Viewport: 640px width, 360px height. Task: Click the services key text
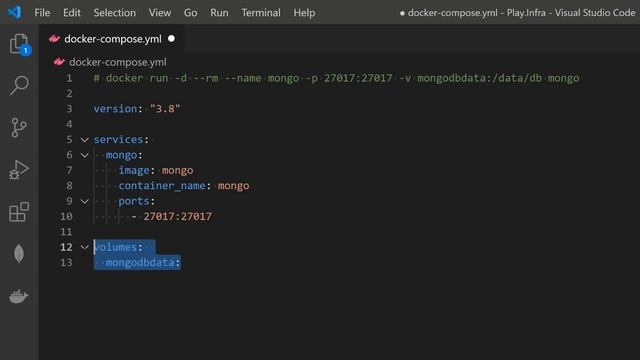point(118,140)
